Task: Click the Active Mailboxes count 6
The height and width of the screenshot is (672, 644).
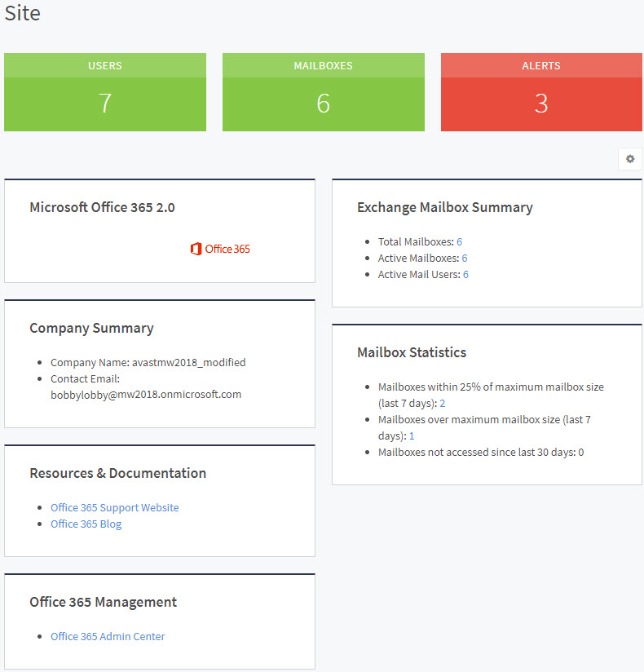Action: pos(465,258)
